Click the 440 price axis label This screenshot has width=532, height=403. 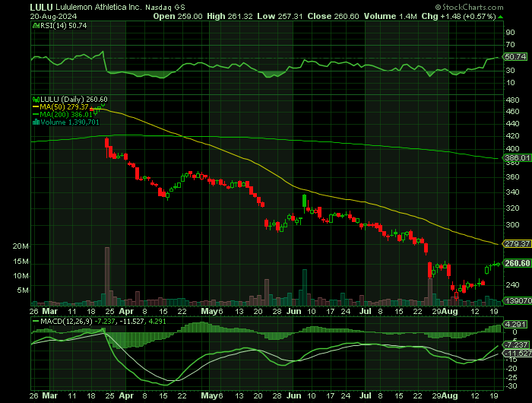(512, 124)
